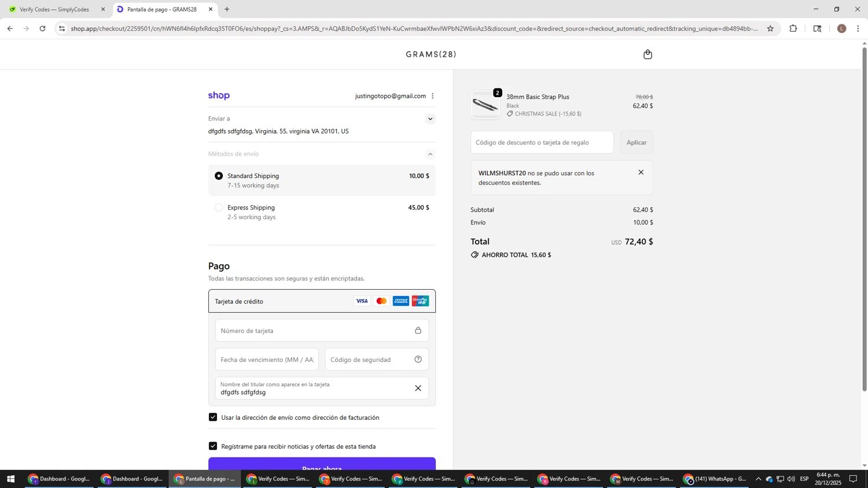Screen dimensions: 868x488
Task: Click the Visa card logo
Action: click(362, 301)
